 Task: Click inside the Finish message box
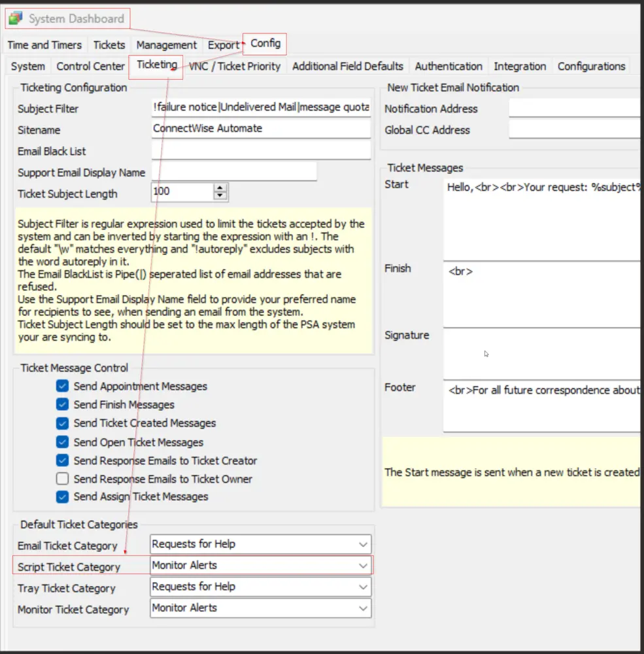tap(541, 294)
